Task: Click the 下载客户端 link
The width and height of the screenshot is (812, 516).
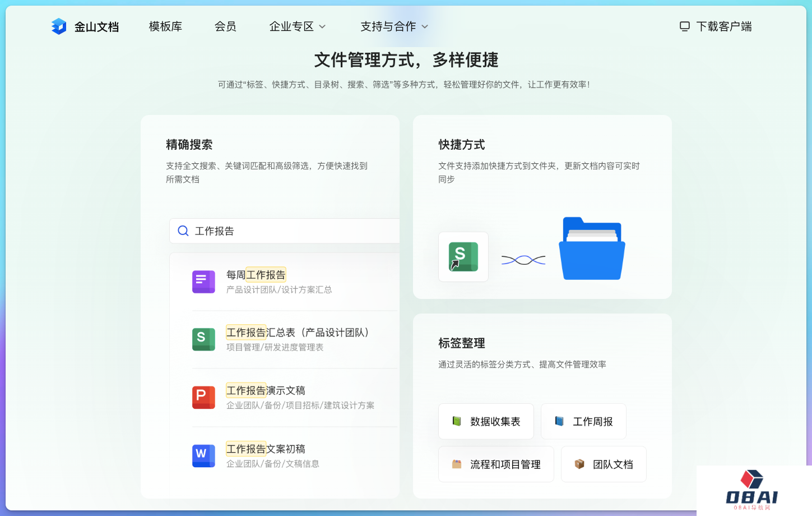Action: click(723, 26)
